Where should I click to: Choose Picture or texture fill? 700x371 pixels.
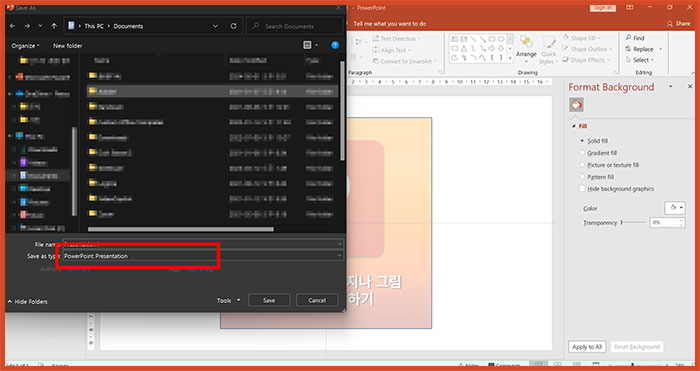click(609, 165)
